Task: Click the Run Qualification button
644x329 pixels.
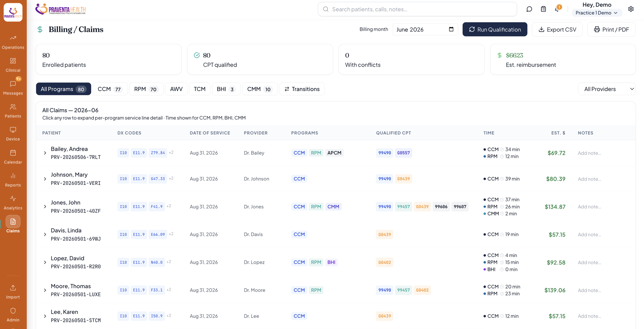Action: click(495, 29)
